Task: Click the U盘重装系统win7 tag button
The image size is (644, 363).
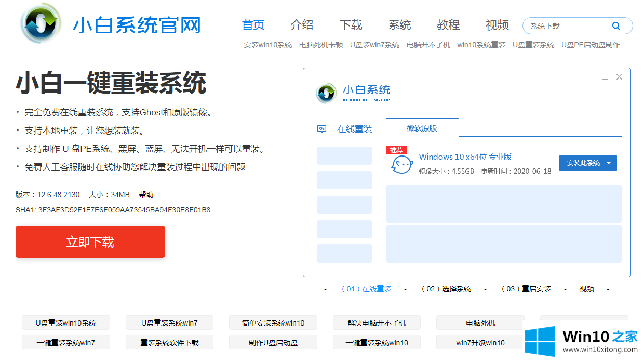Action: point(169,322)
